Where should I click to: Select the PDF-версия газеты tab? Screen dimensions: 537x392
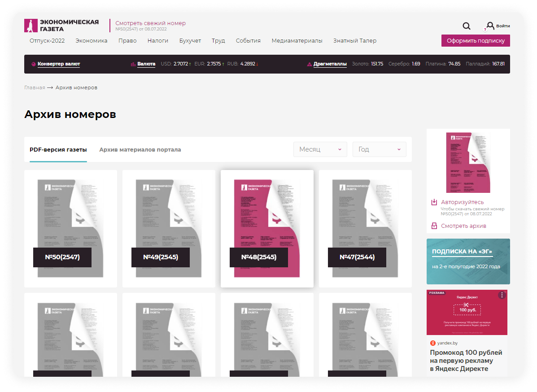click(x=58, y=150)
